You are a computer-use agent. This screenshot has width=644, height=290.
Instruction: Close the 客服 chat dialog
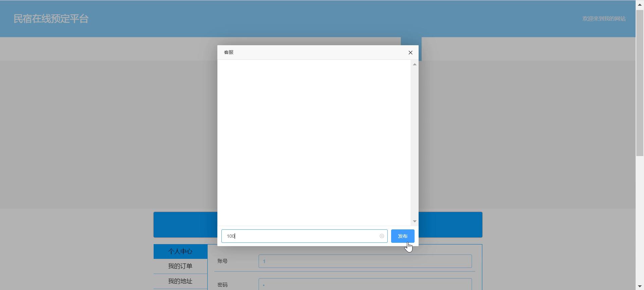(x=410, y=53)
